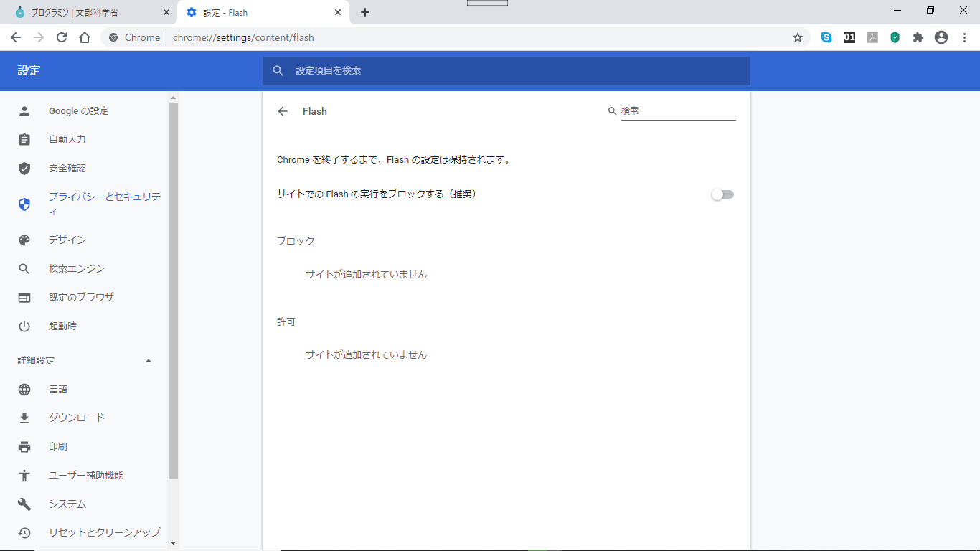Open 言語 settings
This screenshot has width=980, height=551.
(58, 389)
